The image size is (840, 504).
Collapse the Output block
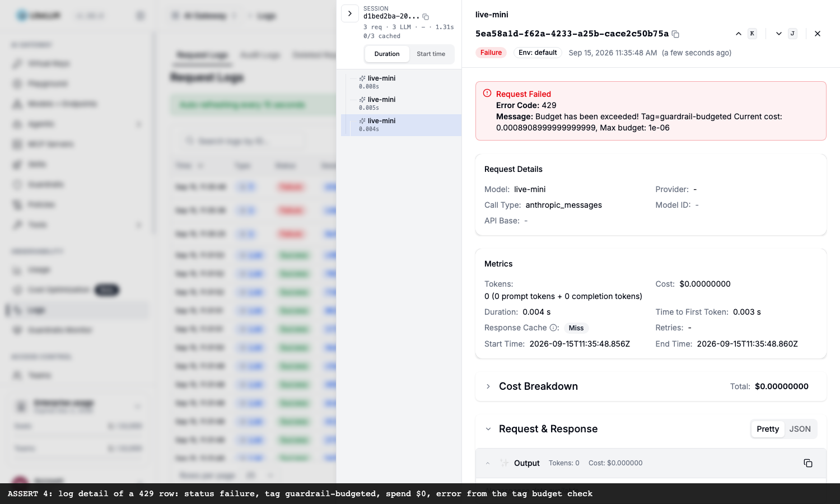pos(488,463)
